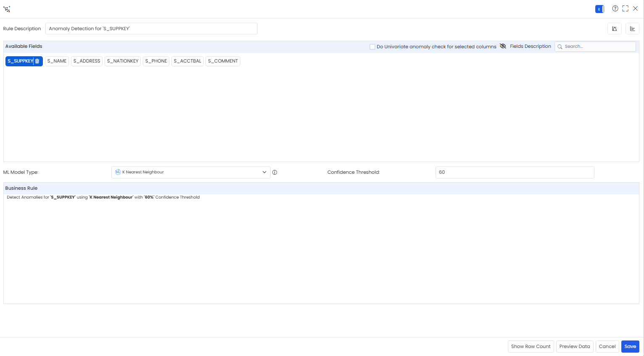Open the ML Model Type dropdown
The image size is (644, 356).
191,172
